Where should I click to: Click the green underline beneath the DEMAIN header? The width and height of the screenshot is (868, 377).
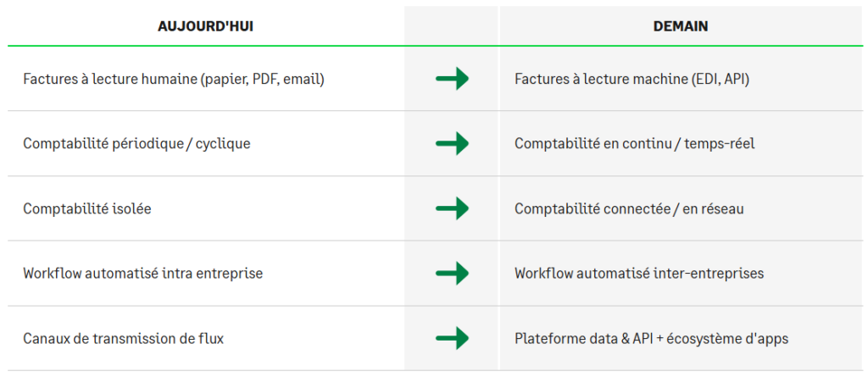click(x=680, y=46)
